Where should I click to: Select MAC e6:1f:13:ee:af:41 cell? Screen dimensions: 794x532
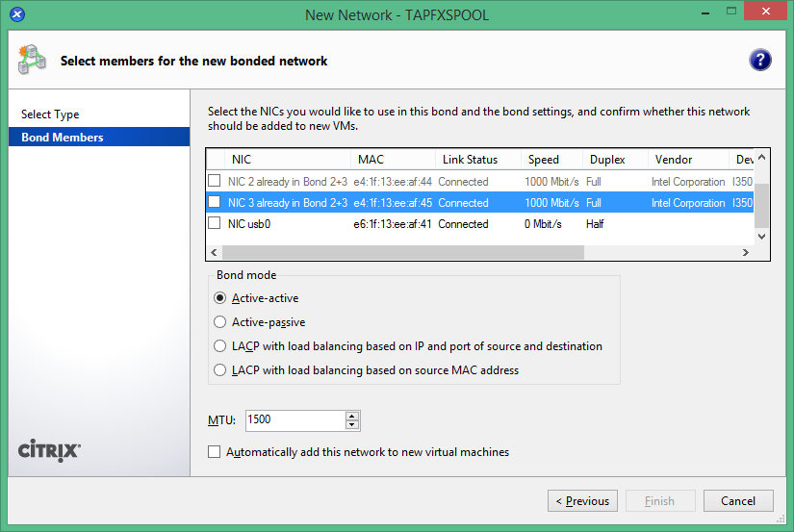coord(393,224)
